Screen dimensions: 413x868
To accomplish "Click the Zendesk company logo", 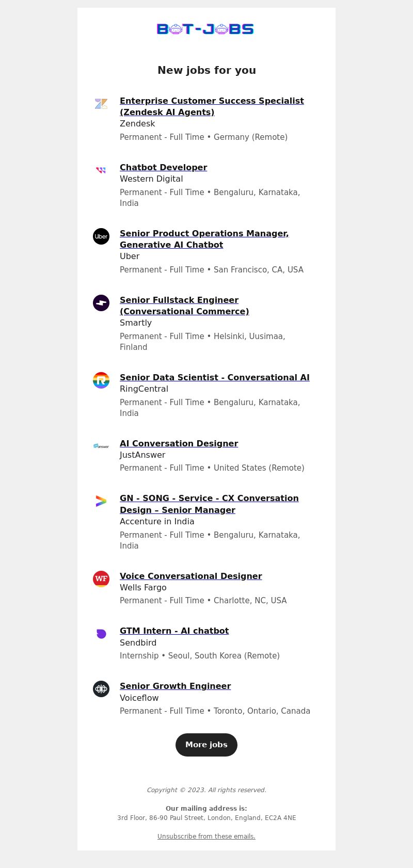I will point(101,104).
